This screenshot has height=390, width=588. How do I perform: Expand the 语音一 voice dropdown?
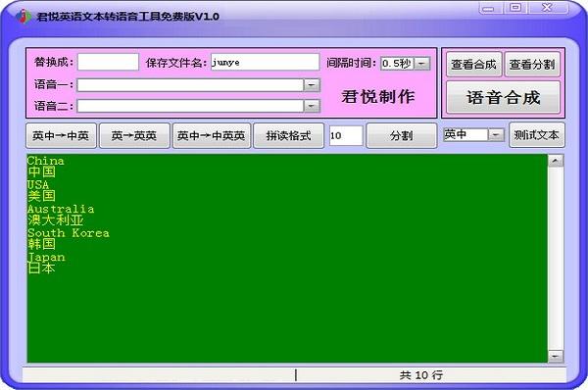point(312,85)
